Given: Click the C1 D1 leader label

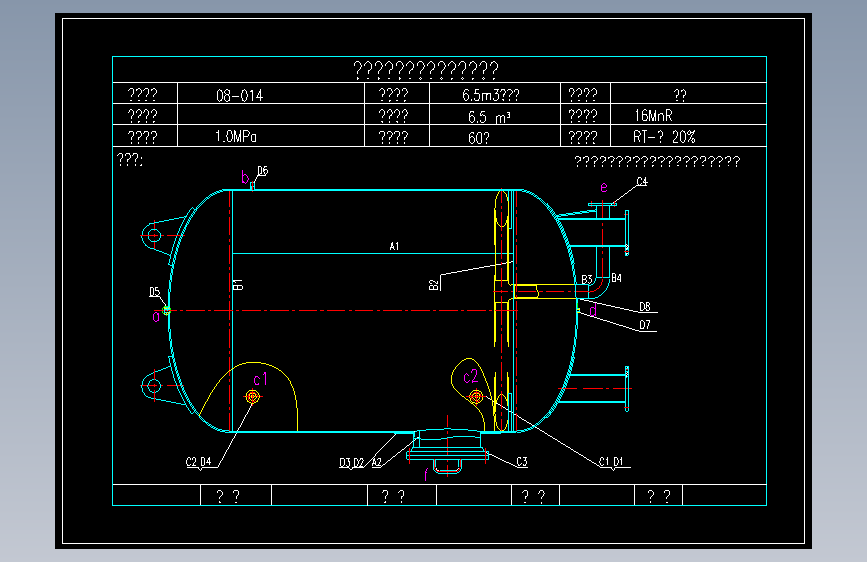Looking at the screenshot, I should pyautogui.click(x=611, y=462).
